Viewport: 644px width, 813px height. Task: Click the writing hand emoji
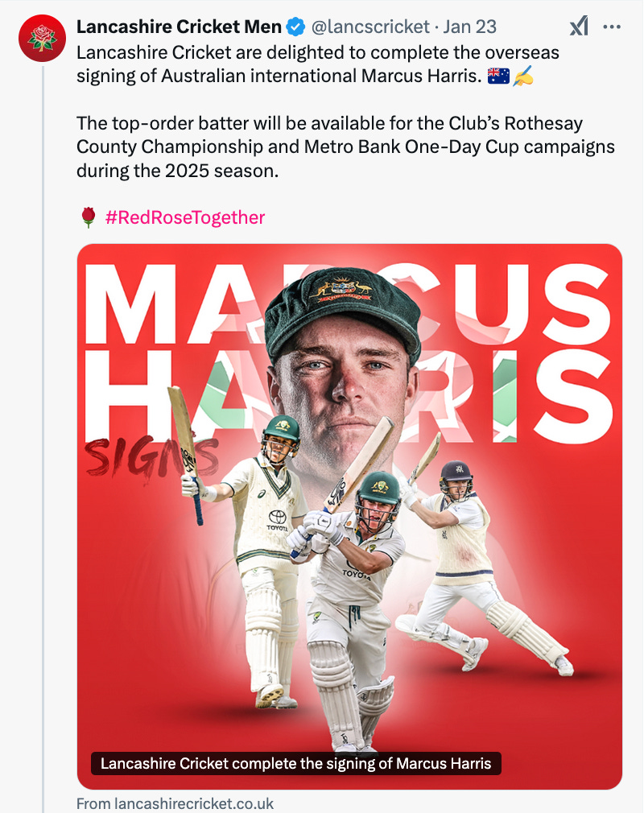[522, 76]
